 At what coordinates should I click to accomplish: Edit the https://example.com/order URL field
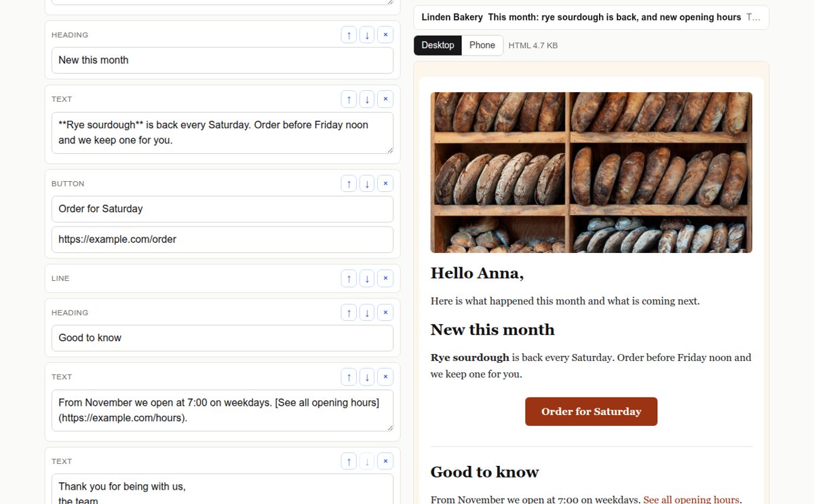(x=222, y=239)
